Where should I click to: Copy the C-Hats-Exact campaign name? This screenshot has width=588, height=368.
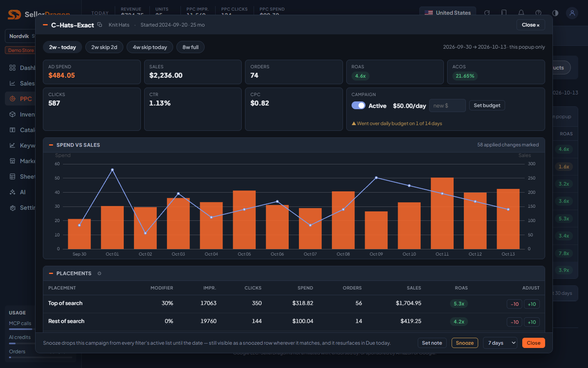(x=100, y=25)
